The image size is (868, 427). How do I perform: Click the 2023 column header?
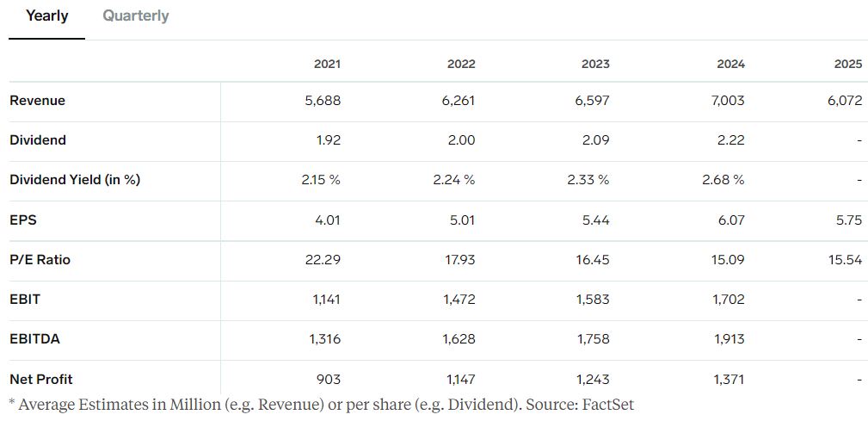pos(595,65)
